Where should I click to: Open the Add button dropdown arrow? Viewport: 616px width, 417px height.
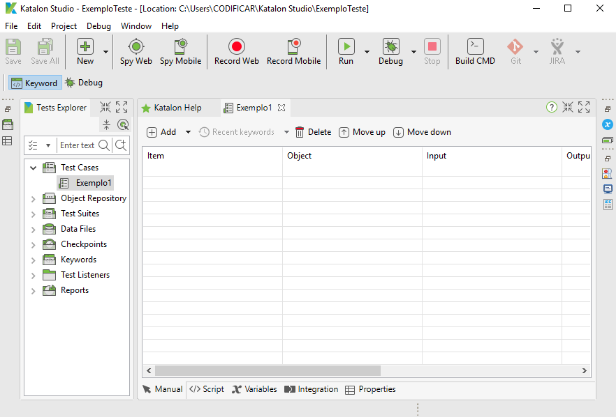tap(188, 132)
